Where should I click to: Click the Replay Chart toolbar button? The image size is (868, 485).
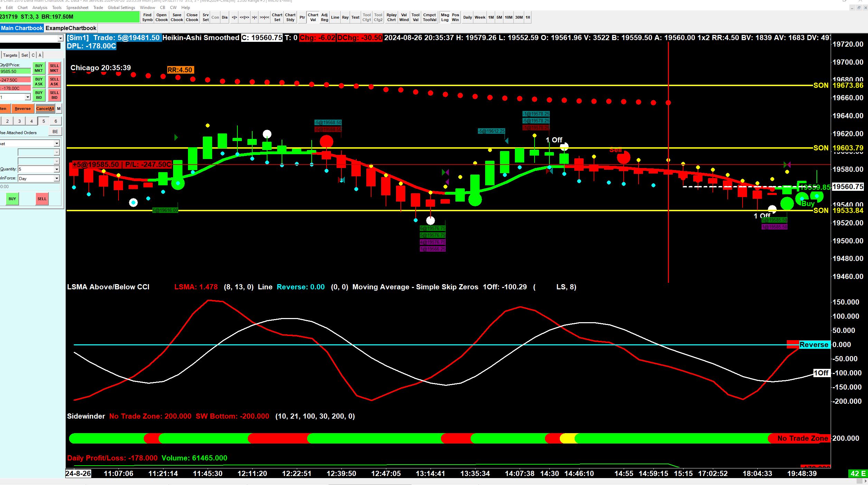click(391, 17)
